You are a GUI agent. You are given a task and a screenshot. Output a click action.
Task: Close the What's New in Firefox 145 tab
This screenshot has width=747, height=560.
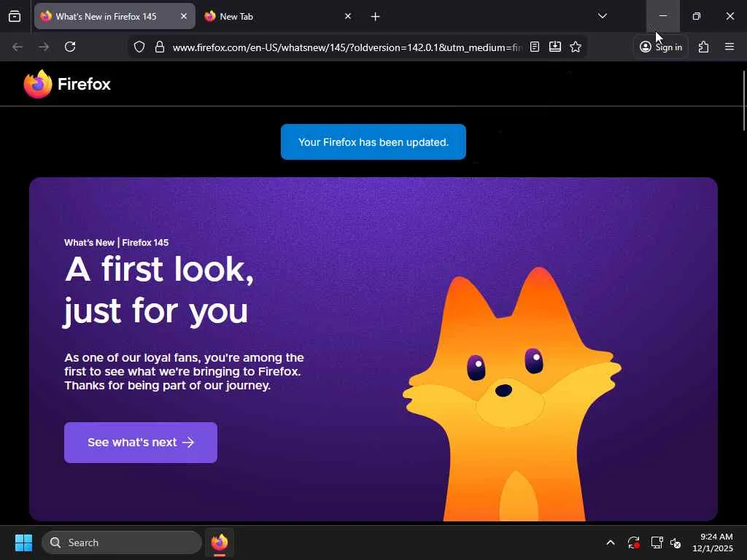tap(183, 16)
